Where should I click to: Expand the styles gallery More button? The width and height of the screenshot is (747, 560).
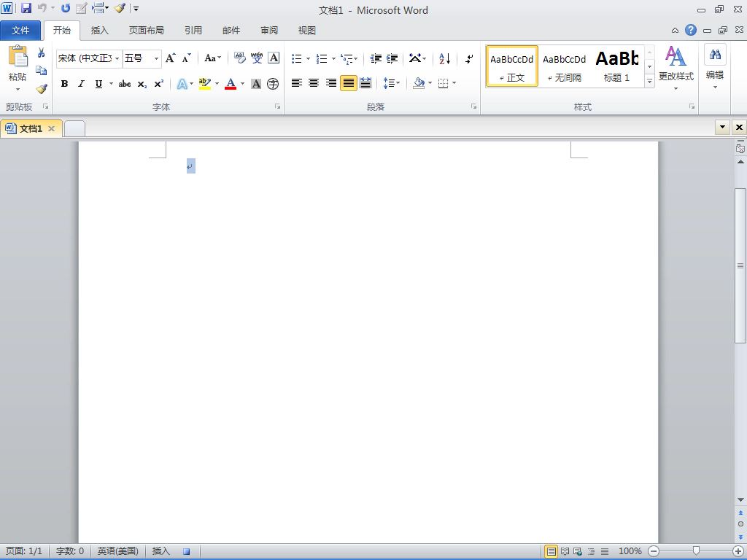coord(649,82)
